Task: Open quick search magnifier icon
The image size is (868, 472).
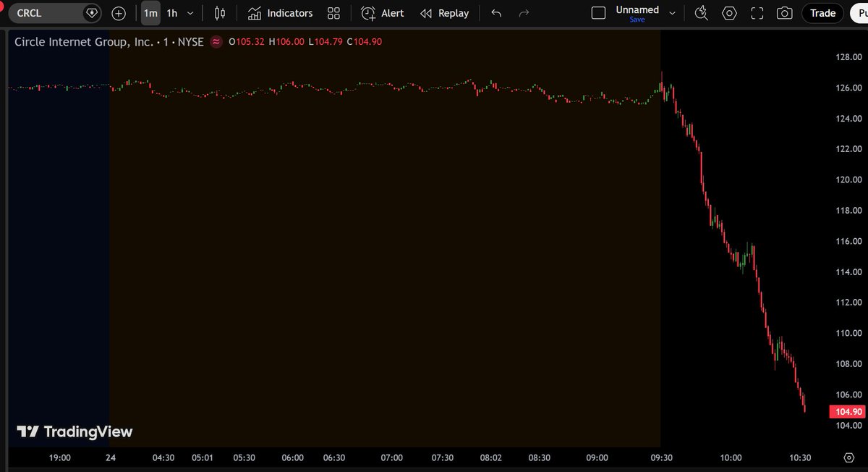Action: click(x=701, y=13)
